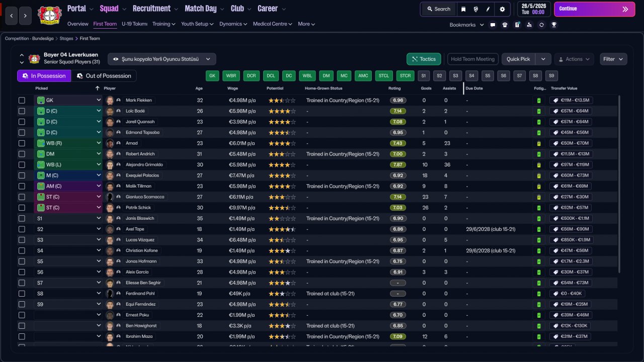Click the 'Competition - Bundesliga' breadcrumb
This screenshot has width=644, height=362.
[x=30, y=38]
